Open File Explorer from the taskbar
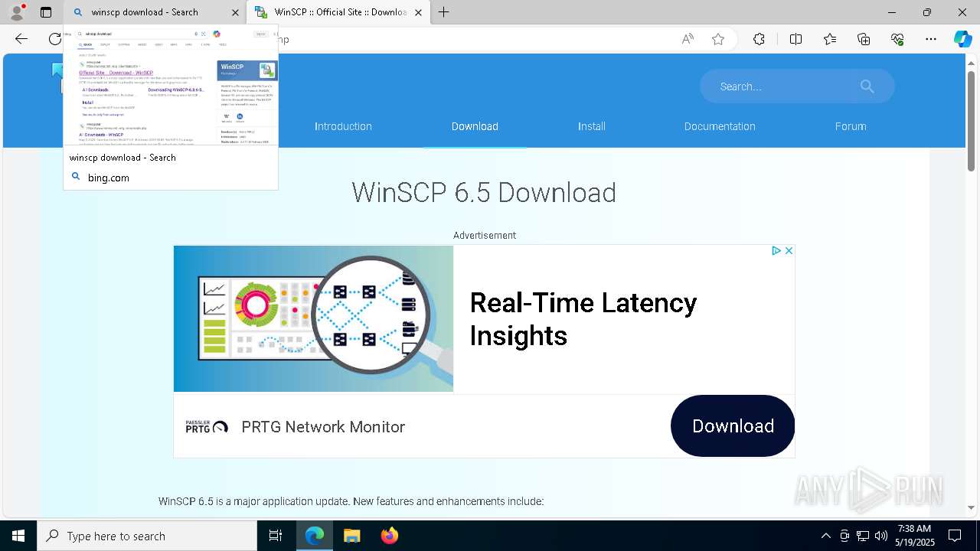This screenshot has width=980, height=551. pos(351,536)
